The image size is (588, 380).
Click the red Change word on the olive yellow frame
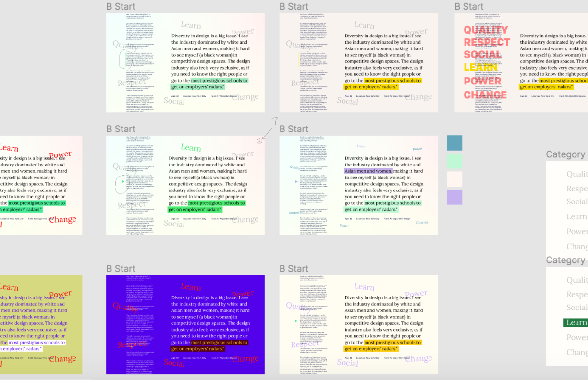(x=62, y=359)
